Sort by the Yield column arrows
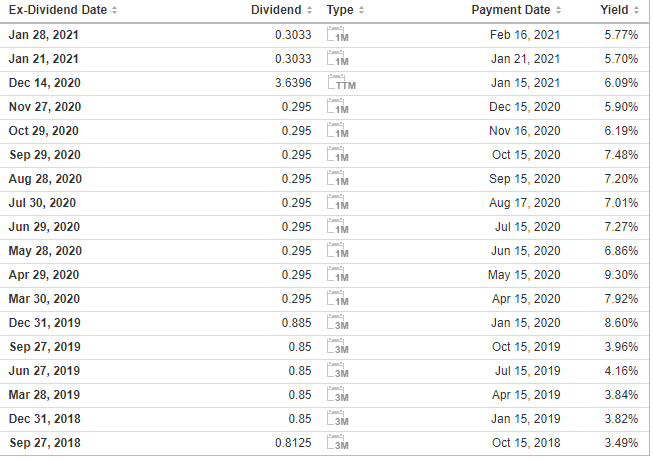The image size is (653, 462). [x=636, y=10]
